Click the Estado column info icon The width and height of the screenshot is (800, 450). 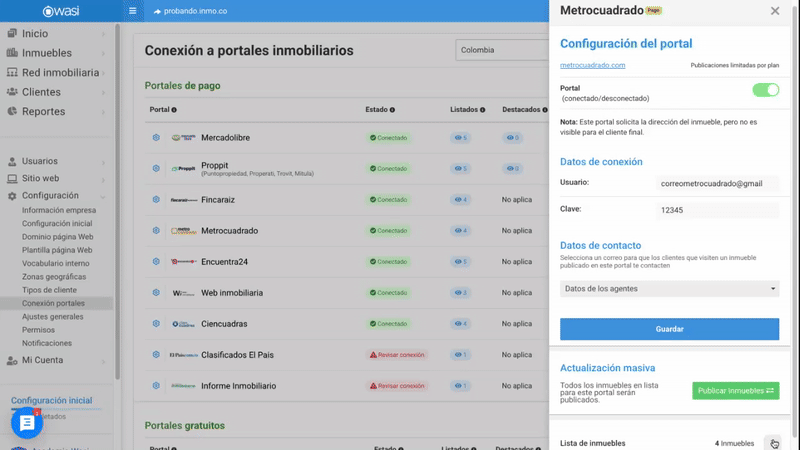point(392,110)
